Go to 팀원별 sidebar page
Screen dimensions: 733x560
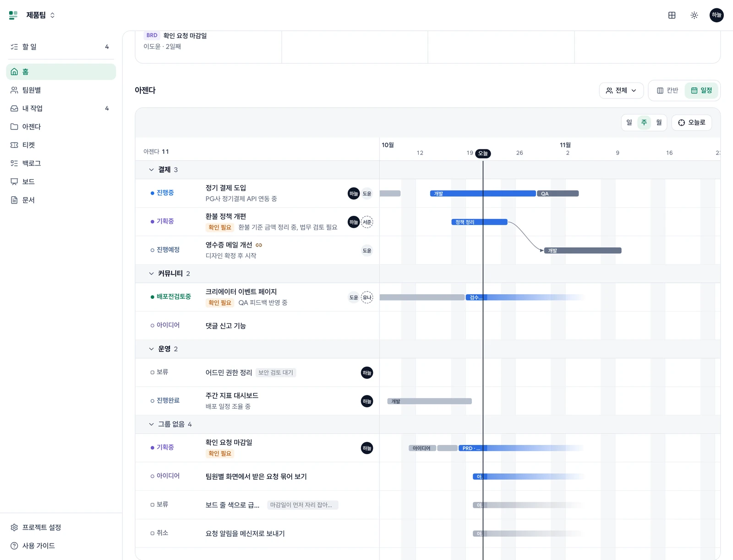pos(61,90)
